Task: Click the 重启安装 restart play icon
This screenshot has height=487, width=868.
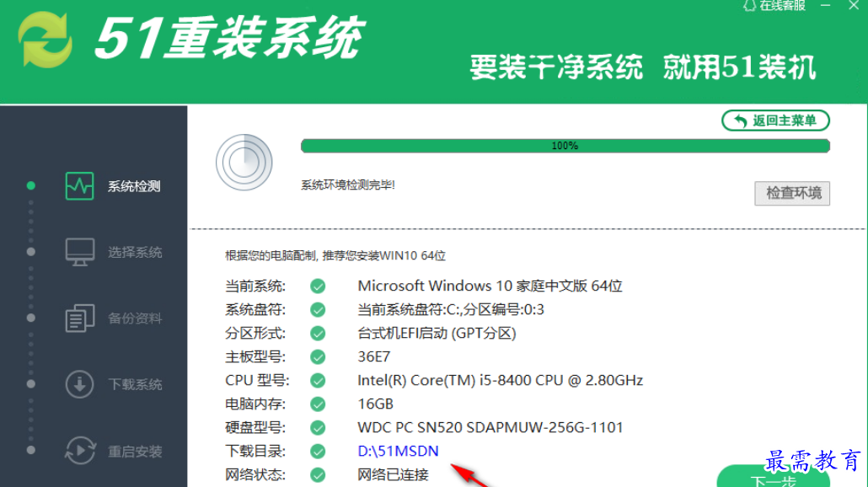Action: click(80, 451)
